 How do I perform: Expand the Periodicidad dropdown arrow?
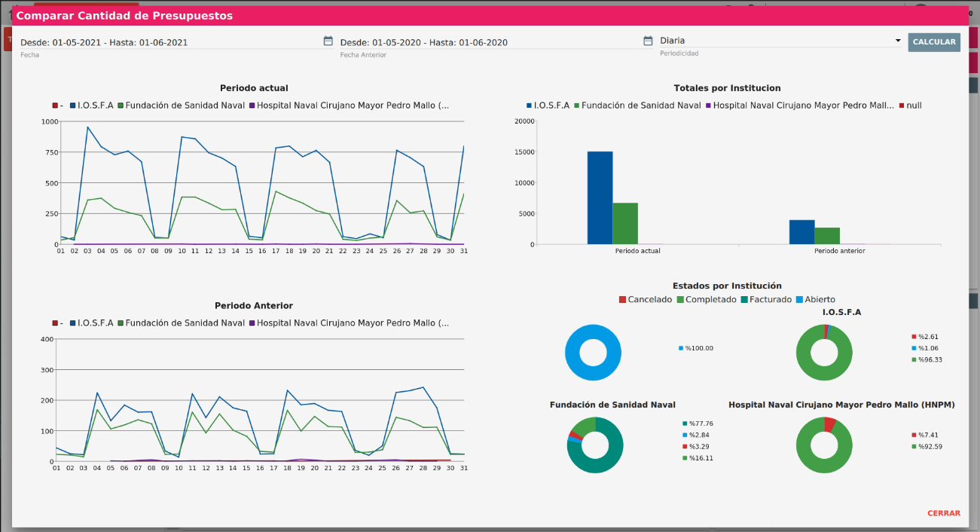pyautogui.click(x=897, y=41)
